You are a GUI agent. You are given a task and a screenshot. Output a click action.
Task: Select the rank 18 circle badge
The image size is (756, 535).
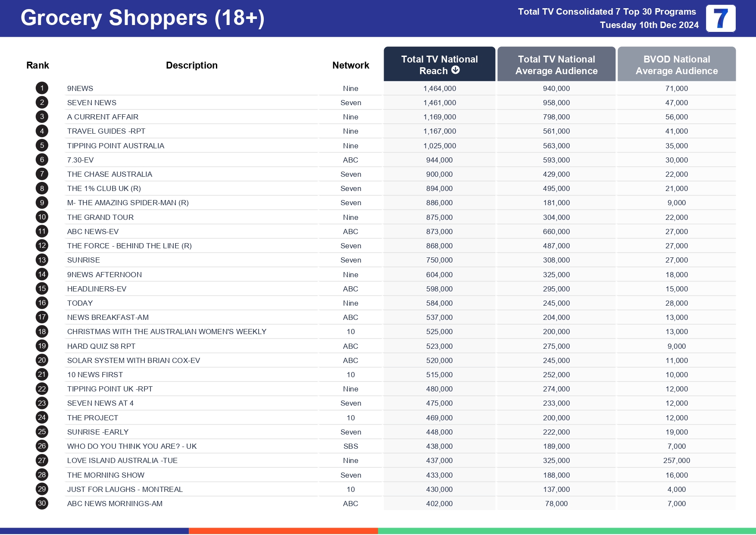pos(42,332)
